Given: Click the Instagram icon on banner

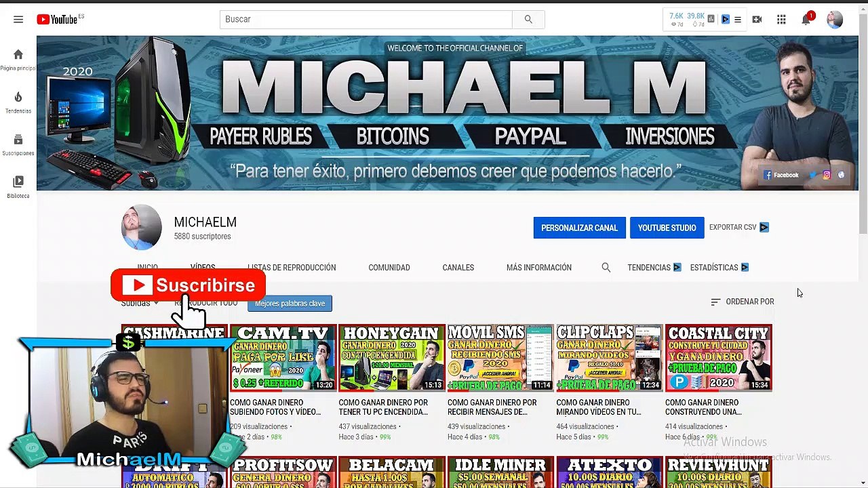Looking at the screenshot, I should coord(827,175).
